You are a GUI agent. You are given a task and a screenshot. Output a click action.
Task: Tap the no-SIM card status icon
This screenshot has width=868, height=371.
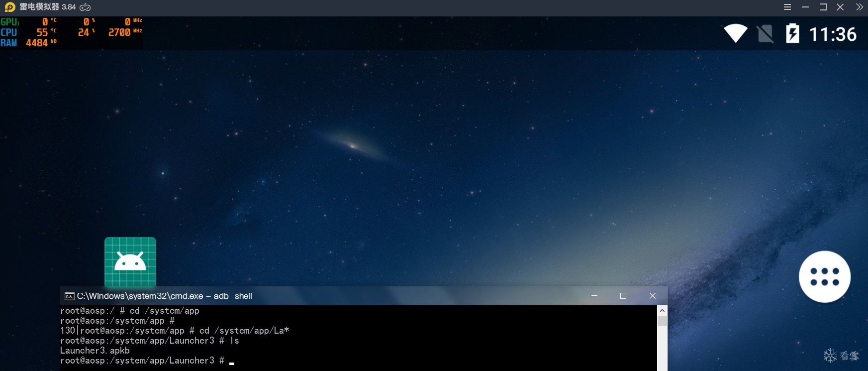(766, 34)
